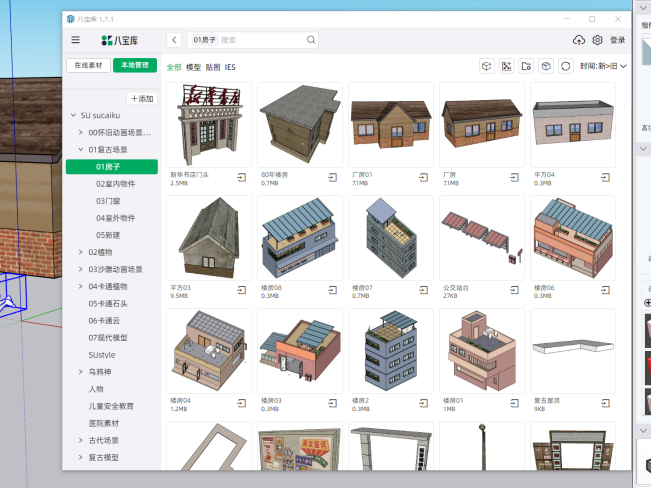The image size is (651, 488).
Task: Expand the 00怀旧动画场景 folder
Action: [x=81, y=132]
